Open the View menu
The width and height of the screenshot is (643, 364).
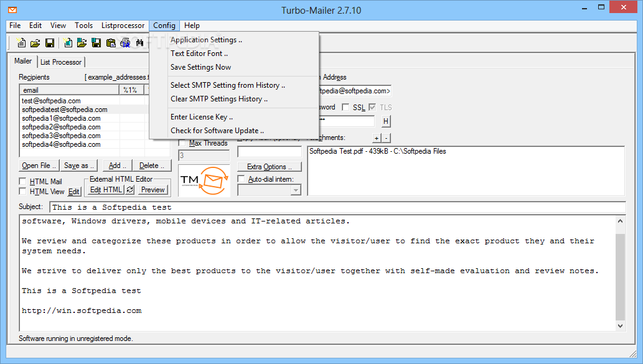59,26
